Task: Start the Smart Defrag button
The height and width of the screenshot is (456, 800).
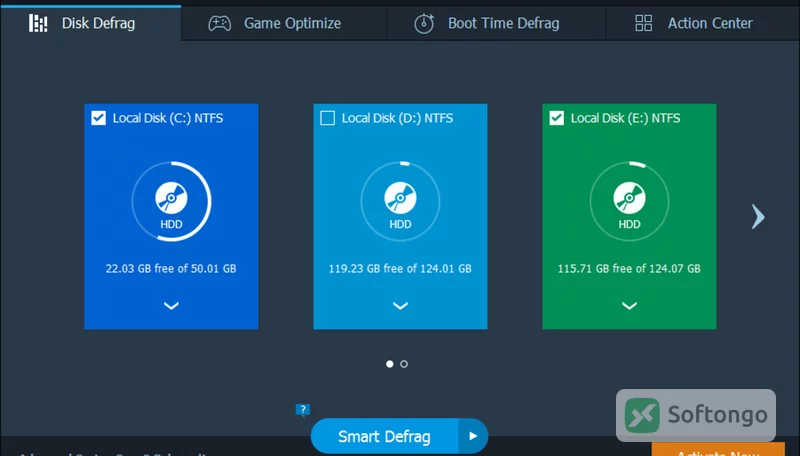Action: (x=384, y=437)
